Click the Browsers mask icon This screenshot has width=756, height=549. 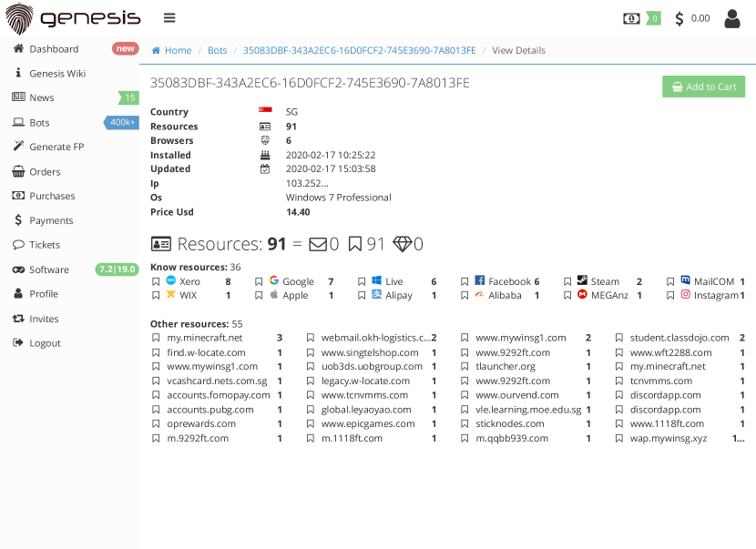coord(265,140)
